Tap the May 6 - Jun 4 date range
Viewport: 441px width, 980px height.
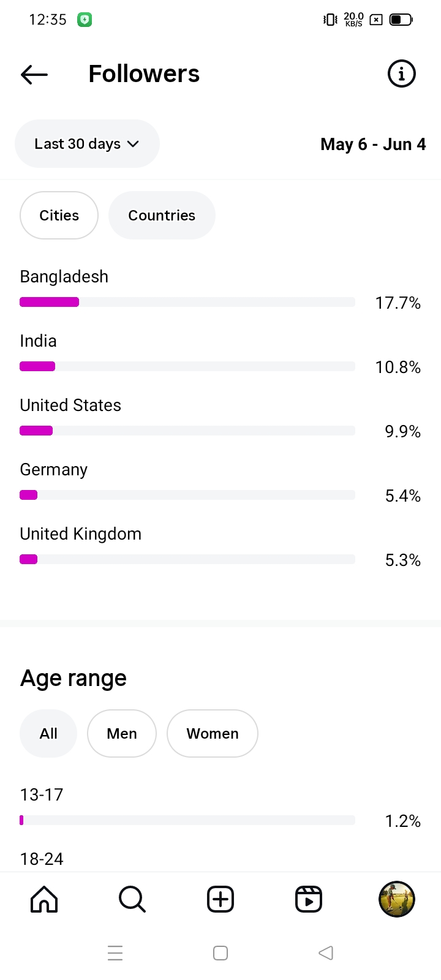point(373,145)
